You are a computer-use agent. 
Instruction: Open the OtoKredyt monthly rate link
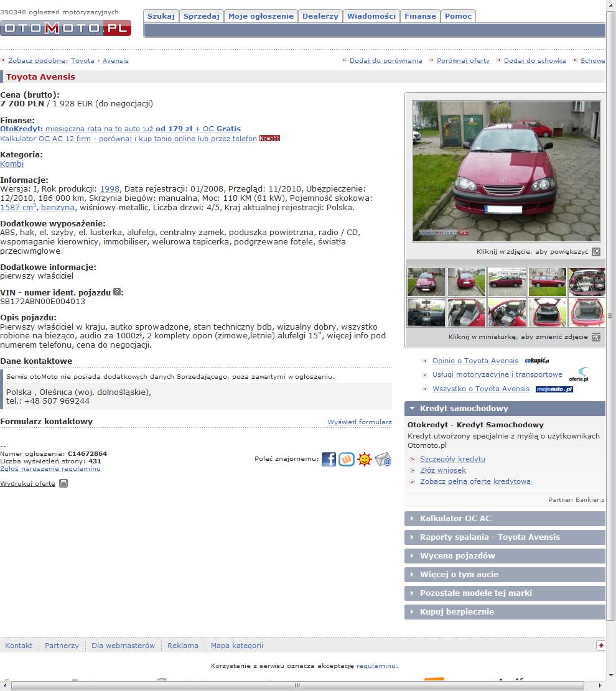click(120, 129)
